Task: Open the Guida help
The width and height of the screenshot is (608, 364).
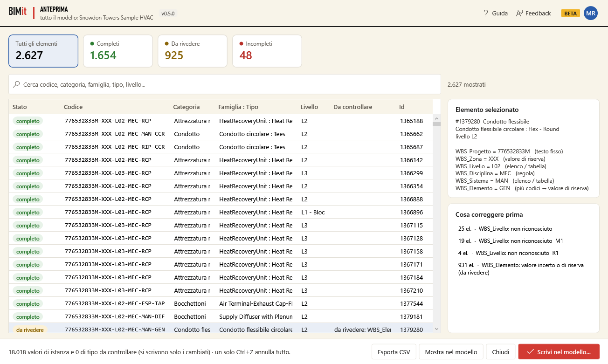Action: 495,13
